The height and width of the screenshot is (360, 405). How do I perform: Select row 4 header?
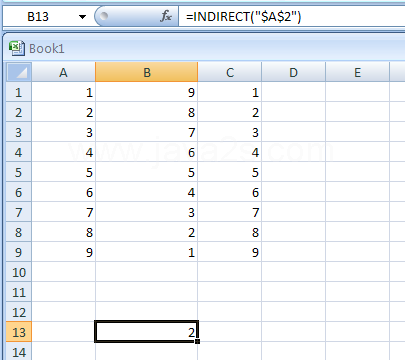19,152
